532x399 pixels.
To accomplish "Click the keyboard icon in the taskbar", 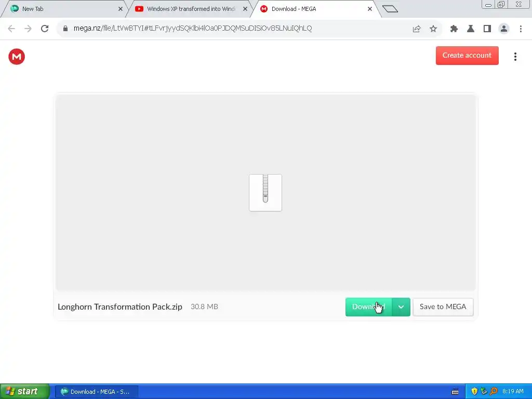I will (x=455, y=392).
